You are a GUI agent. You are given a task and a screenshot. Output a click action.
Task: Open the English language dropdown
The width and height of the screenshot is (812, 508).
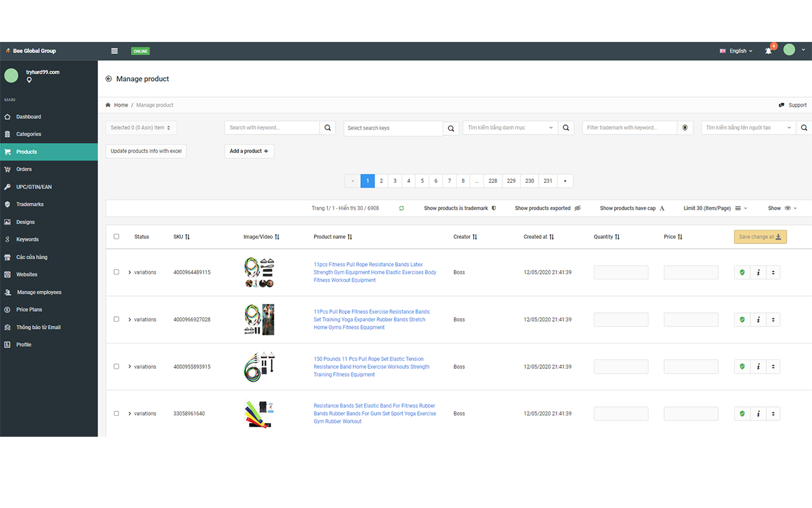pos(736,51)
